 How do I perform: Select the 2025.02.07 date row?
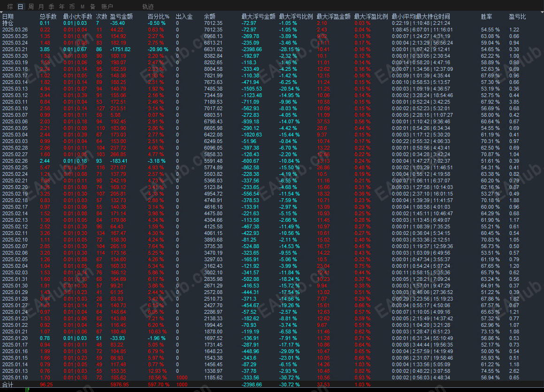click(15, 247)
